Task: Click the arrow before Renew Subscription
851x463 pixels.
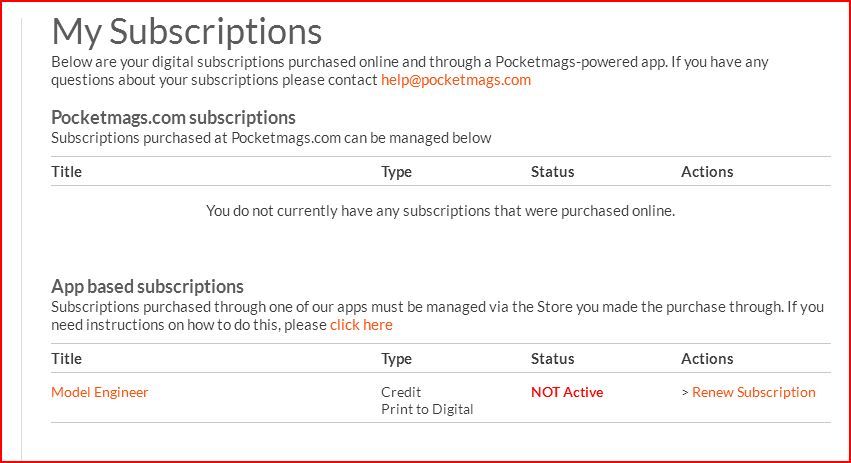Action: coord(685,392)
